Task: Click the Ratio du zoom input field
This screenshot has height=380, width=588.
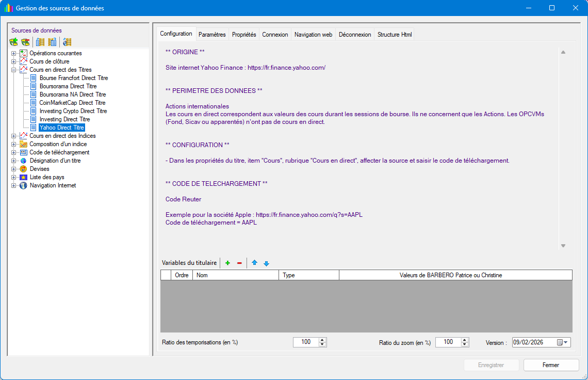Action: tap(448, 342)
